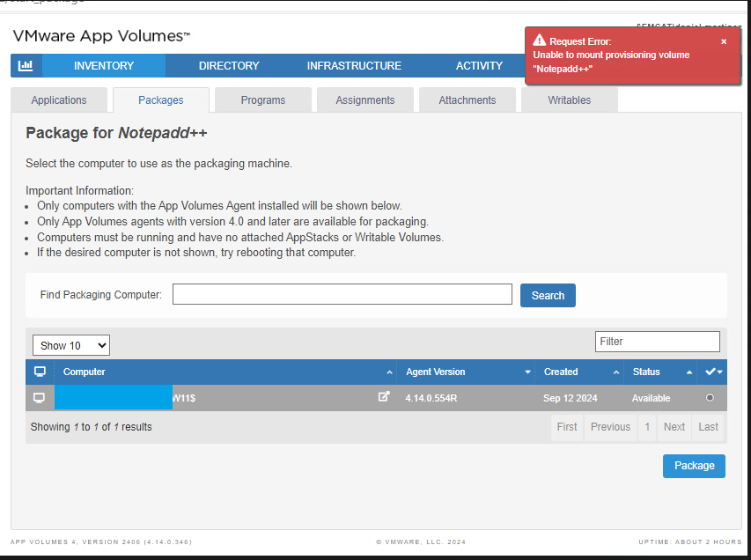Open the INFRASTRUCTURE menu
The width and height of the screenshot is (751, 560).
click(x=354, y=66)
